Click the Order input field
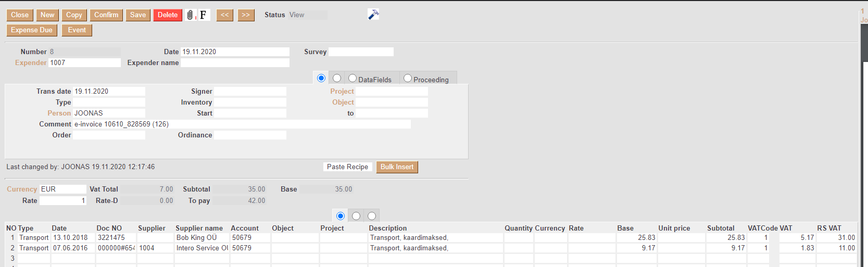The image size is (868, 267). click(x=109, y=135)
